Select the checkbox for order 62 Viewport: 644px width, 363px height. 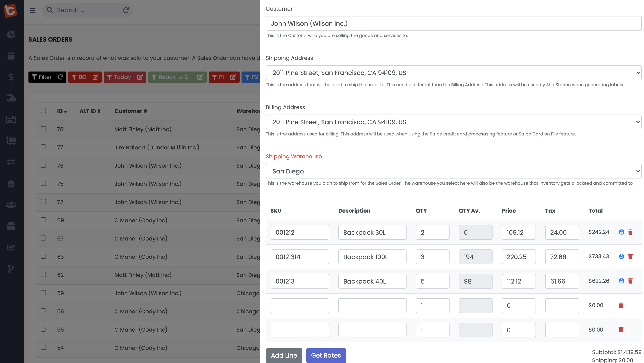click(x=43, y=274)
